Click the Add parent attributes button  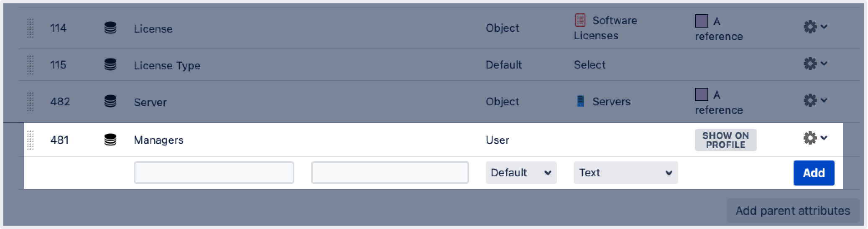pyautogui.click(x=793, y=211)
